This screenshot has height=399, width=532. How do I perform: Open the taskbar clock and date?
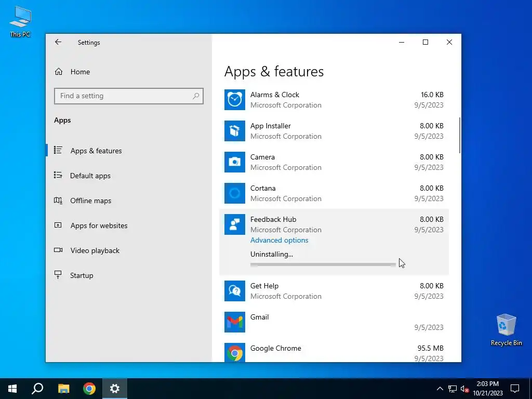click(488, 389)
